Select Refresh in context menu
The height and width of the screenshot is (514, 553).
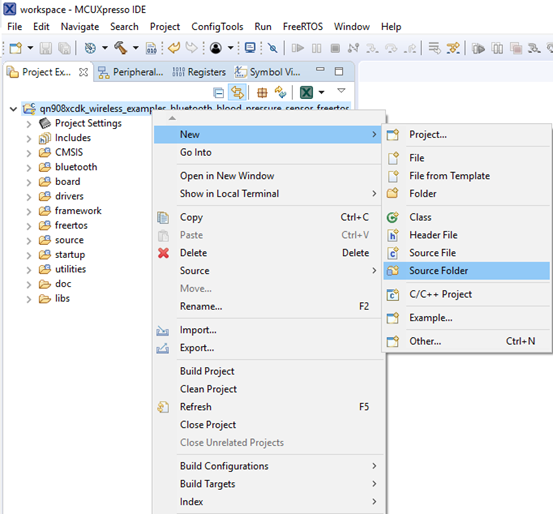[x=268, y=407]
